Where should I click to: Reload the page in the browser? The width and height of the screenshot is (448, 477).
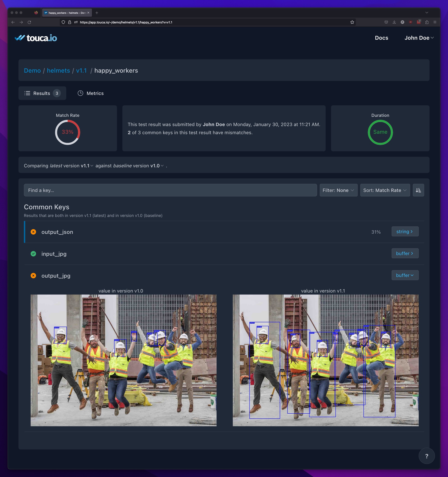coord(29,22)
